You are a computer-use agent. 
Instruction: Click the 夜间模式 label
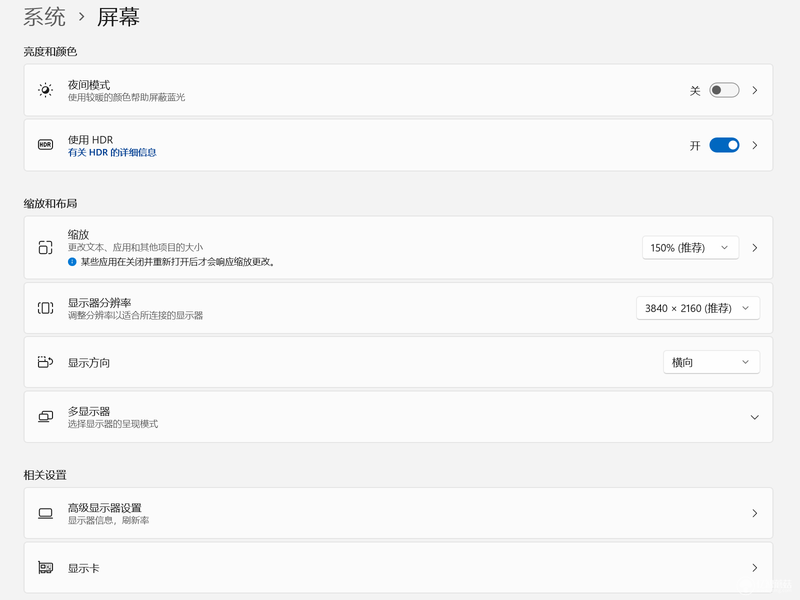click(89, 85)
